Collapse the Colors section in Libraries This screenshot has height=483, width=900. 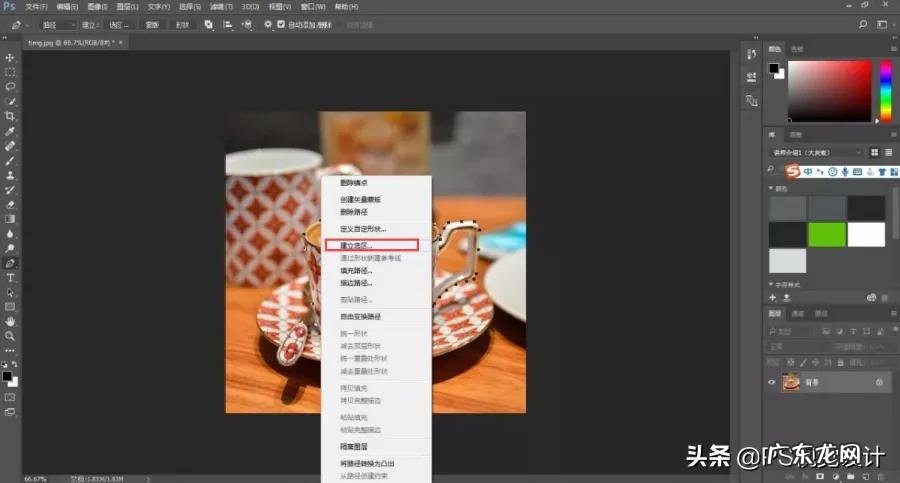click(x=771, y=188)
